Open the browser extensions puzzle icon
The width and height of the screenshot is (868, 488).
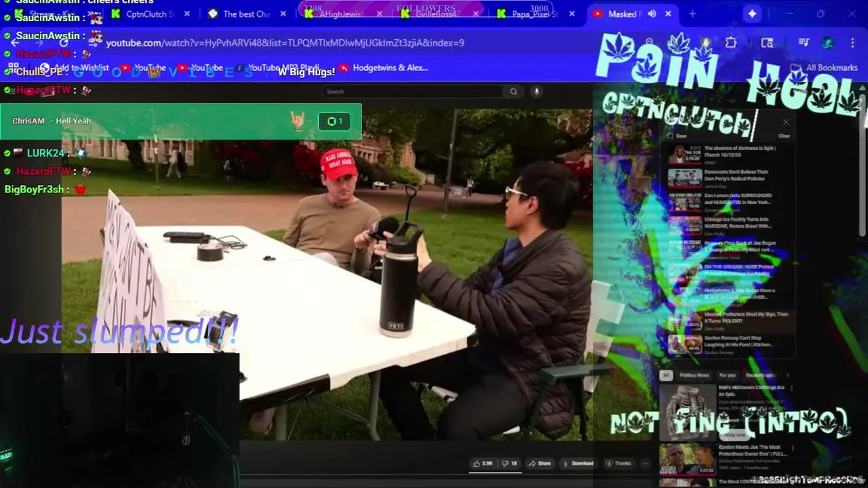730,43
